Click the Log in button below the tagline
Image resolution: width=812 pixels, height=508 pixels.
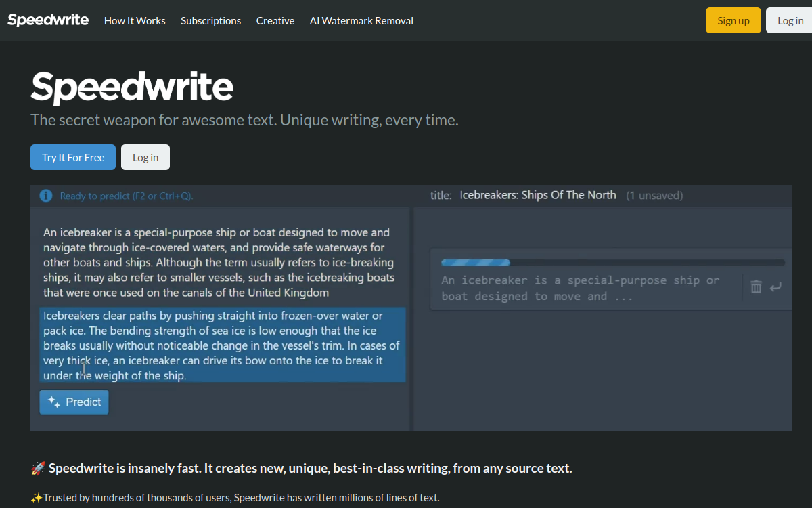tap(145, 157)
